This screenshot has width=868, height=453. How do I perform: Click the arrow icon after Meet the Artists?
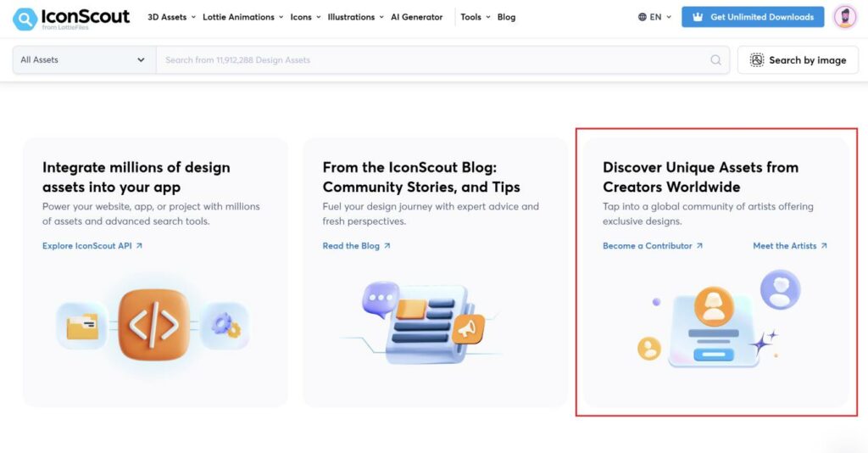click(824, 246)
